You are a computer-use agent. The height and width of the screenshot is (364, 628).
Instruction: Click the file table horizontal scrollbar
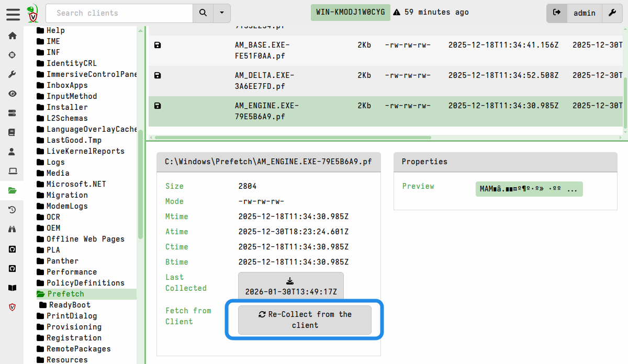[x=292, y=138]
